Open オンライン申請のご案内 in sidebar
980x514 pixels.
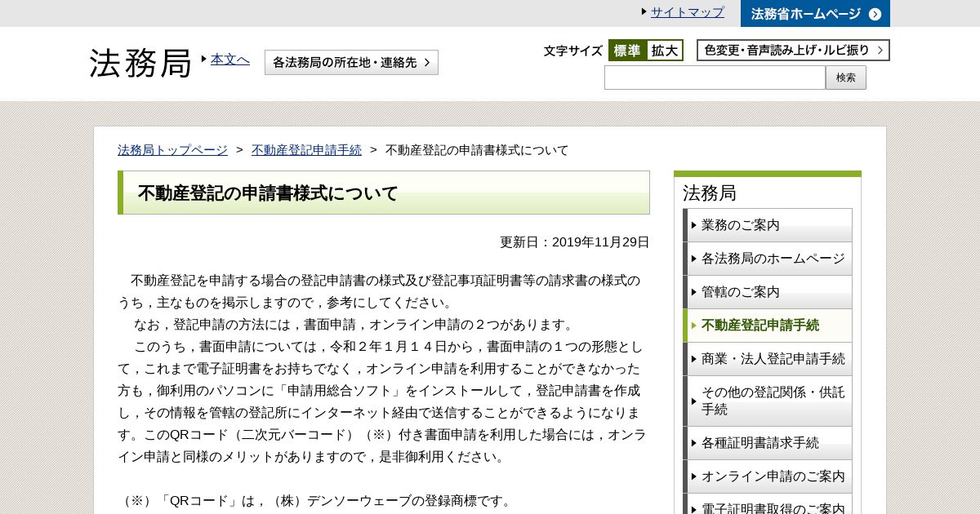(768, 476)
